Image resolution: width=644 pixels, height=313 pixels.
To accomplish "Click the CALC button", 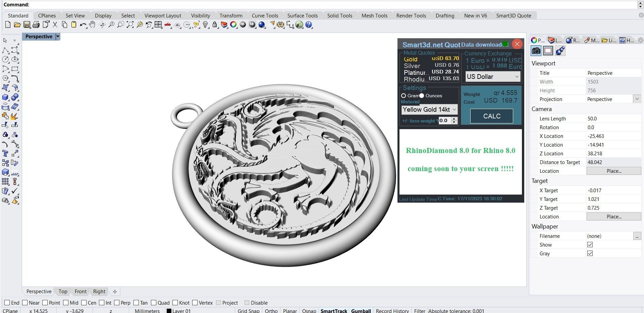I will point(492,116).
